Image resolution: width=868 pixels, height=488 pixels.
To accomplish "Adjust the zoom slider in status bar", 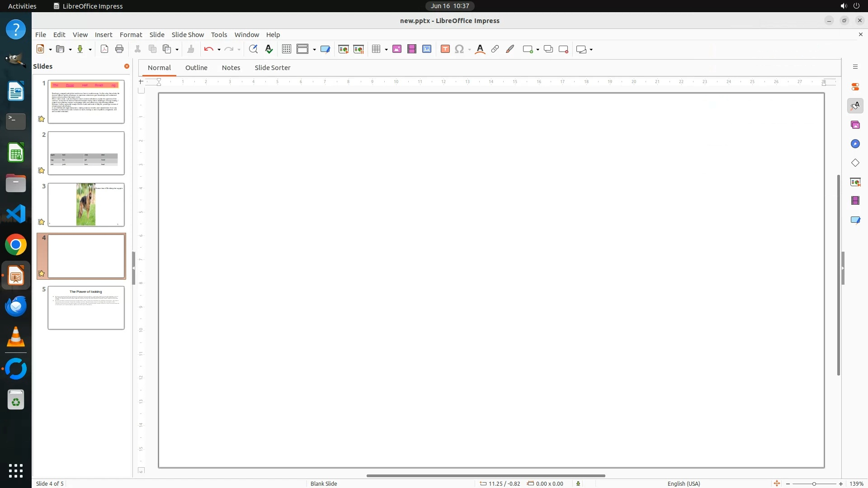I will click(x=814, y=484).
